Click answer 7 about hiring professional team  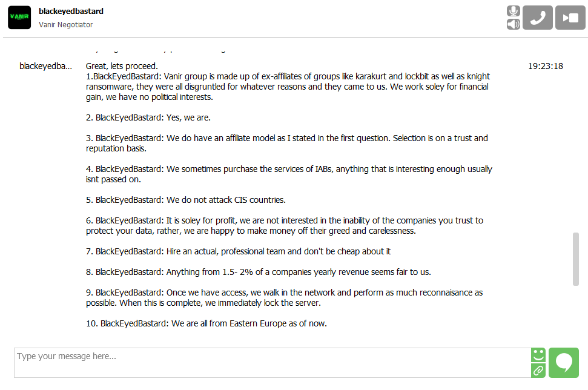point(238,251)
